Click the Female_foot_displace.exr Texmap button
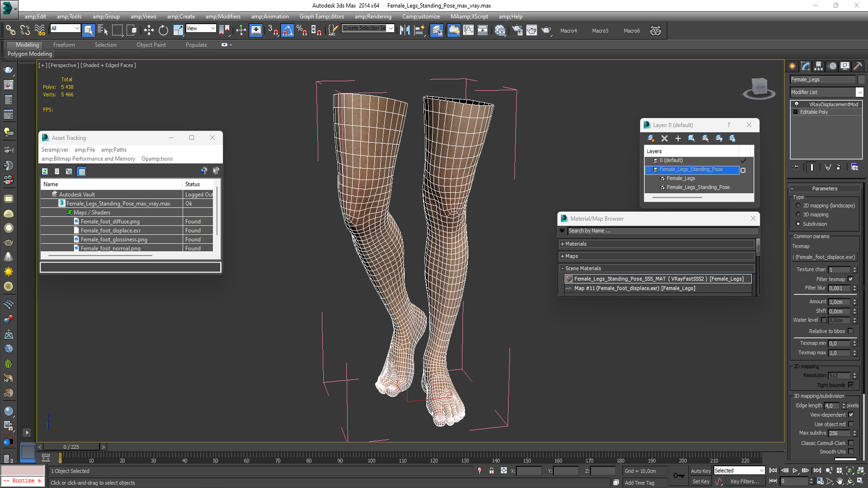This screenshot has width=868, height=488. [825, 257]
